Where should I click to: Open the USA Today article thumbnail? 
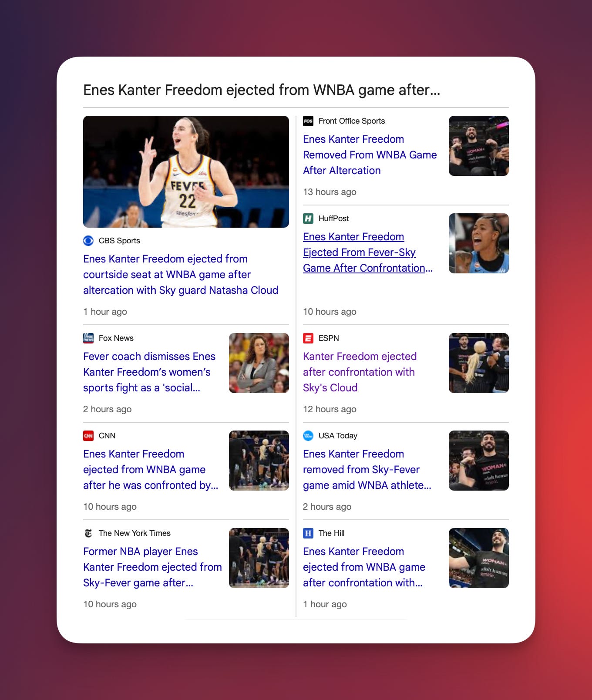click(479, 461)
